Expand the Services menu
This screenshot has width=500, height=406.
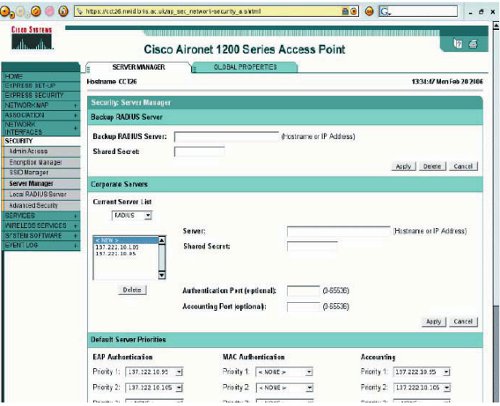(x=41, y=216)
